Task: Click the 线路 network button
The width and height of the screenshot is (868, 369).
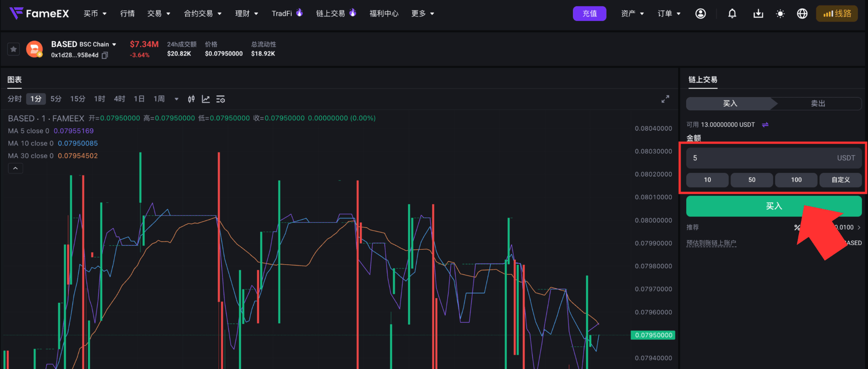Action: (837, 14)
